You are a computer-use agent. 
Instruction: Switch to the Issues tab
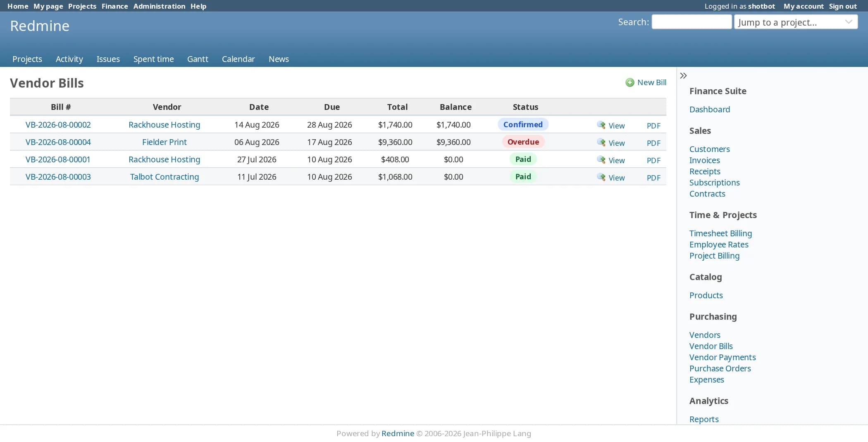click(108, 59)
